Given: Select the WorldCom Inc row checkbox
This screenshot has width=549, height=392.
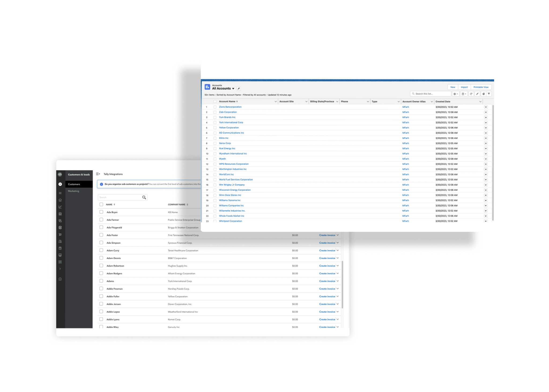Looking at the screenshot, I should pos(215,174).
